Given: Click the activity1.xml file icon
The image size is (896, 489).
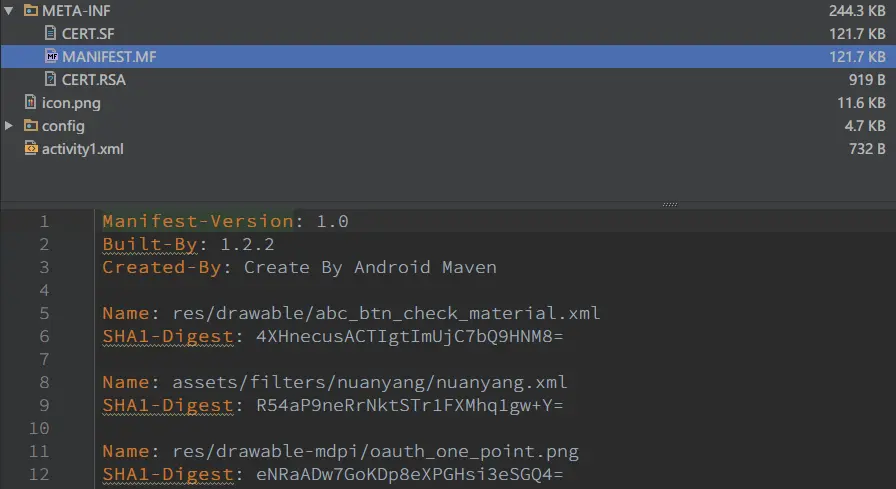Looking at the screenshot, I should pos(31,149).
